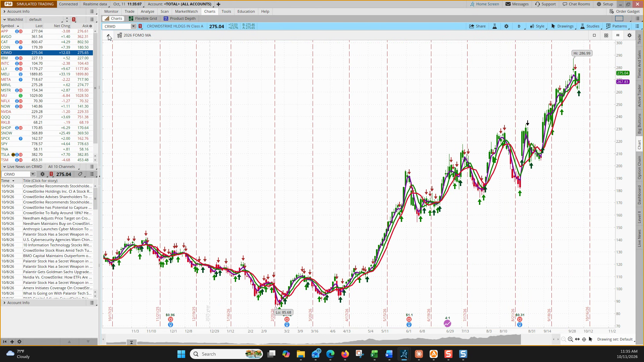Open the Share chart menu
Image resolution: width=644 pixels, height=362 pixels.
pos(477,26)
